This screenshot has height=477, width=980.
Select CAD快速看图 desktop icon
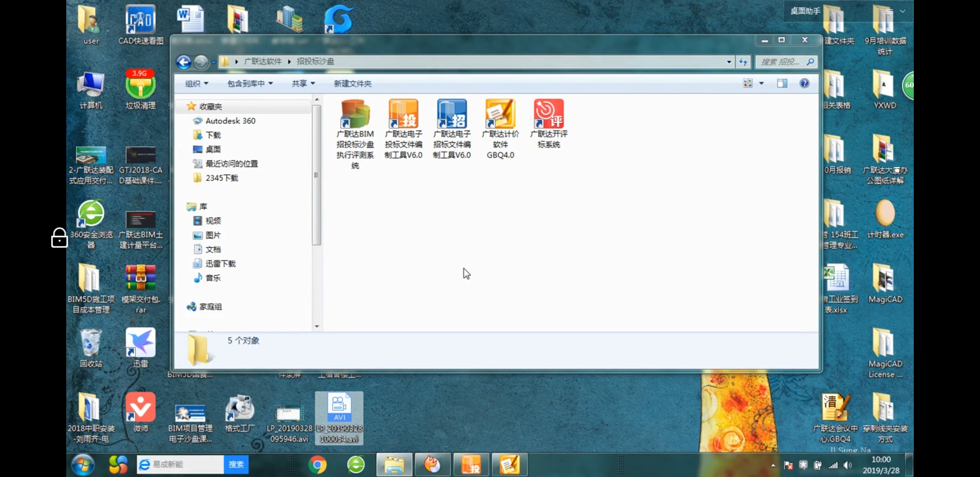141,25
